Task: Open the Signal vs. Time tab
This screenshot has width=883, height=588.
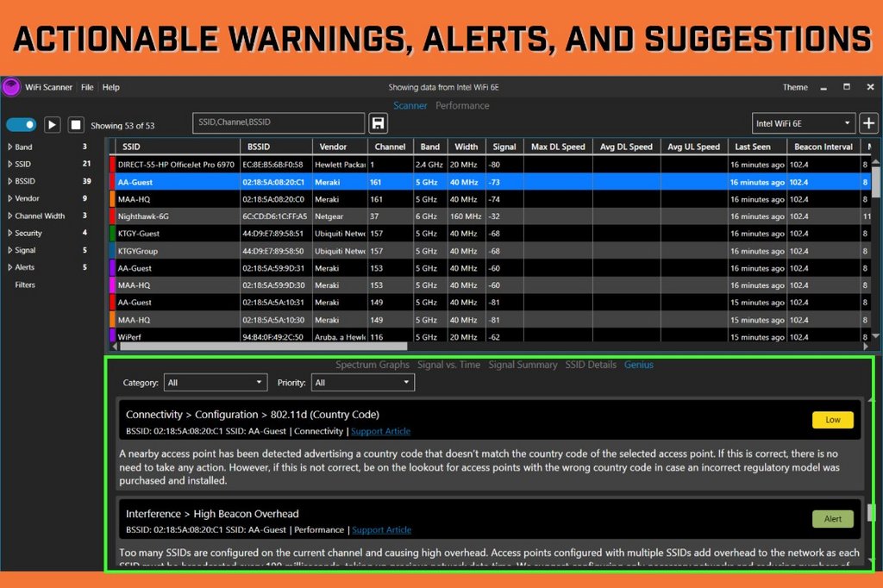Action: [448, 365]
